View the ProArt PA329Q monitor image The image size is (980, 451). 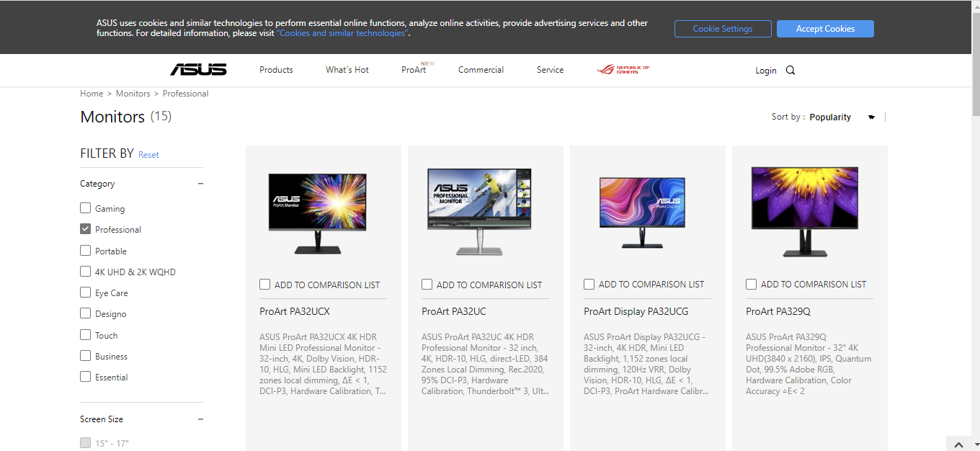(805, 212)
